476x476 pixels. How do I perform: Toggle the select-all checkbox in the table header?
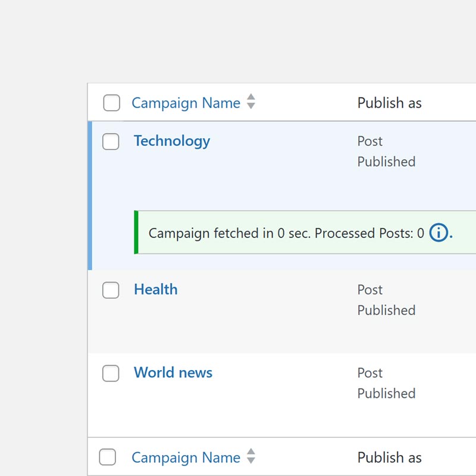point(111,103)
